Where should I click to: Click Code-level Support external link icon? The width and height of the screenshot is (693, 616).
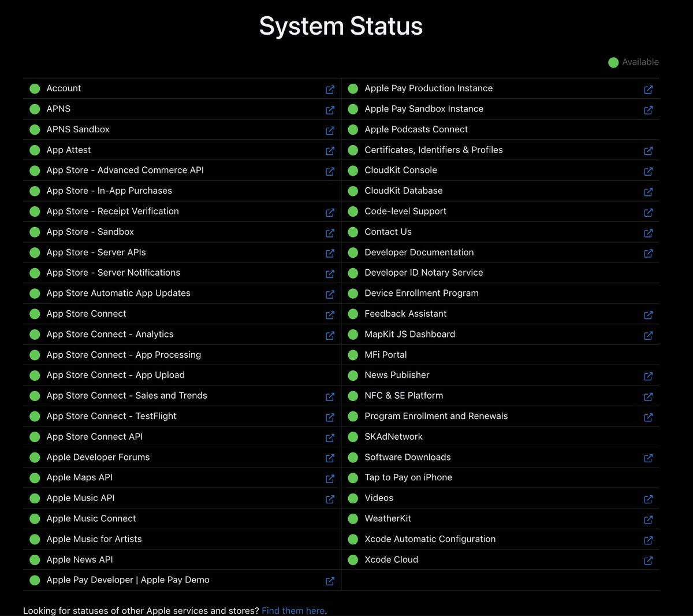[x=649, y=212]
